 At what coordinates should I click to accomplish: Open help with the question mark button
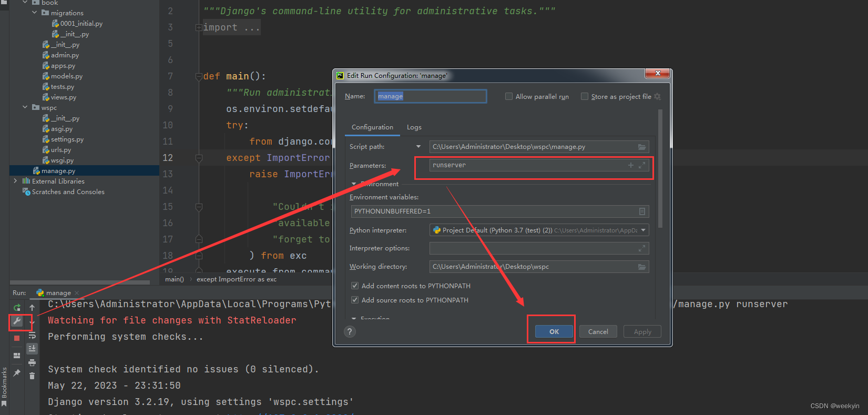(x=350, y=331)
